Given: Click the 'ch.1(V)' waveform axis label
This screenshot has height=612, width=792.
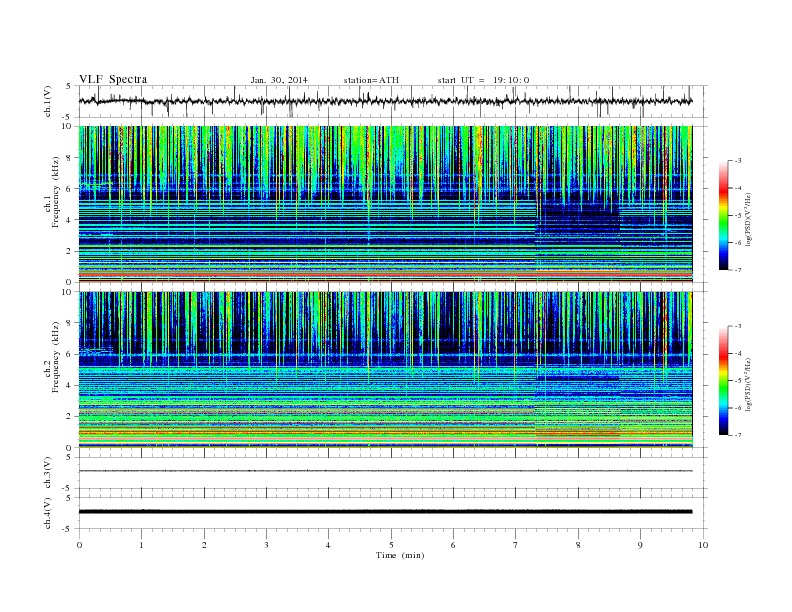Looking at the screenshot, I should 48,102.
